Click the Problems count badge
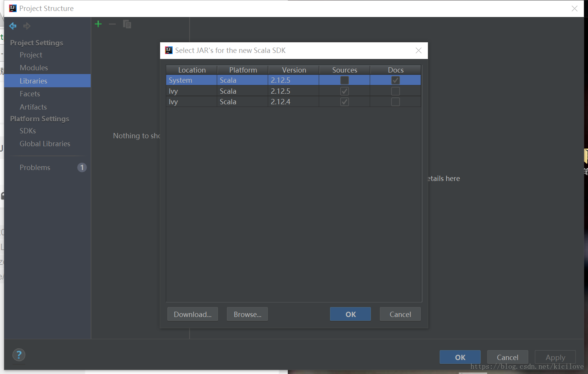Image resolution: width=588 pixels, height=374 pixels. click(82, 167)
